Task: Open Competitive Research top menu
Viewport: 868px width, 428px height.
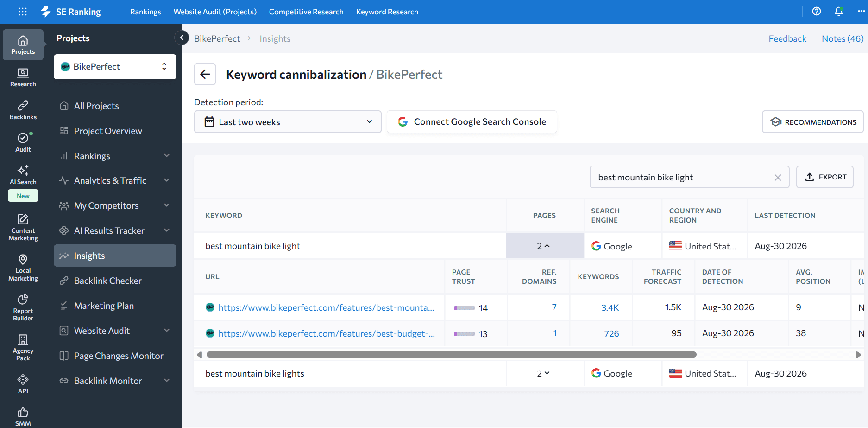Action: pyautogui.click(x=306, y=12)
